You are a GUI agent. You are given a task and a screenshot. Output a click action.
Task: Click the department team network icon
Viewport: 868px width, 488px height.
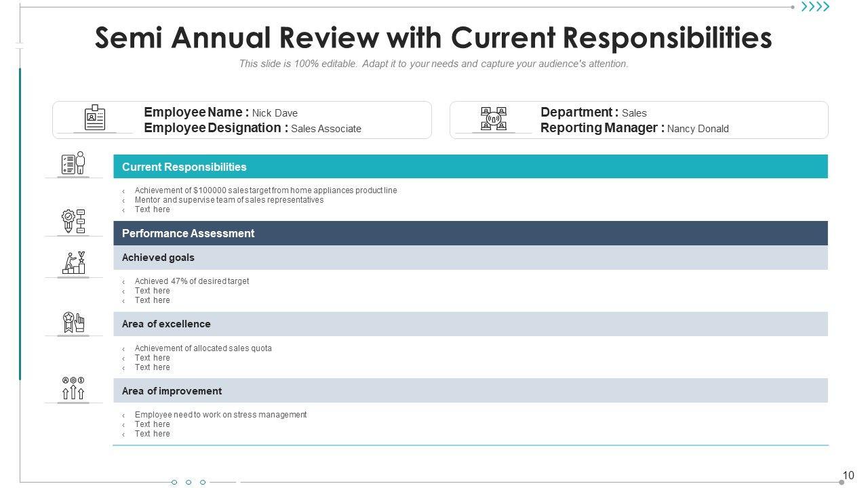[x=494, y=118]
